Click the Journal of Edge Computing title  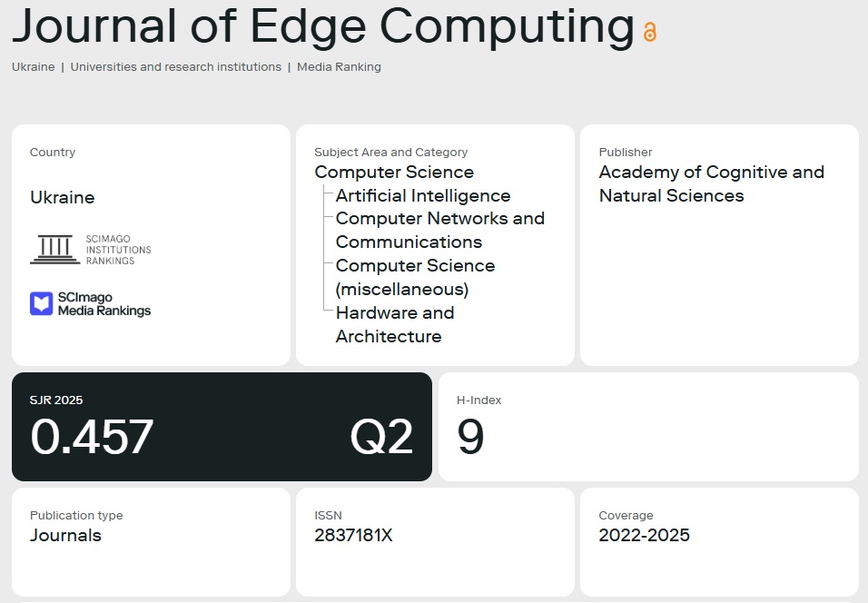tap(322, 25)
